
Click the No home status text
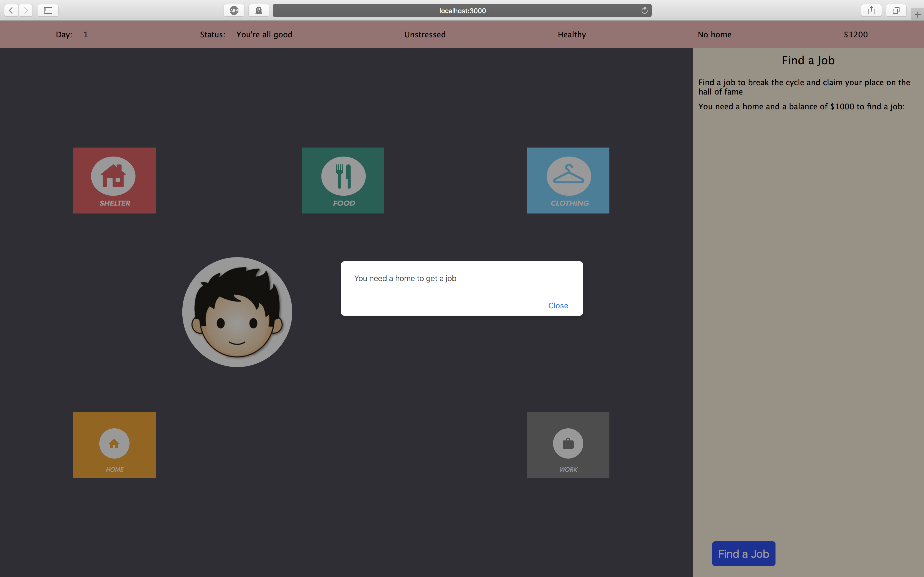tap(714, 34)
